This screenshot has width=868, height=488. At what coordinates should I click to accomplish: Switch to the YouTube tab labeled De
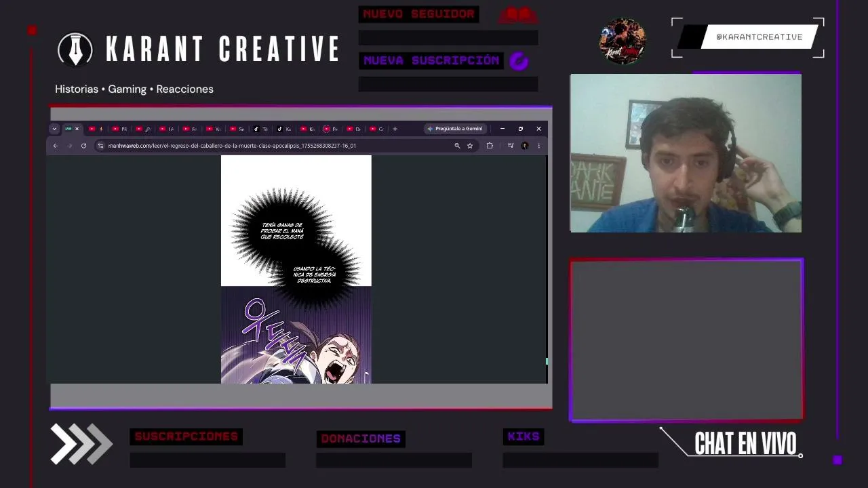353,129
